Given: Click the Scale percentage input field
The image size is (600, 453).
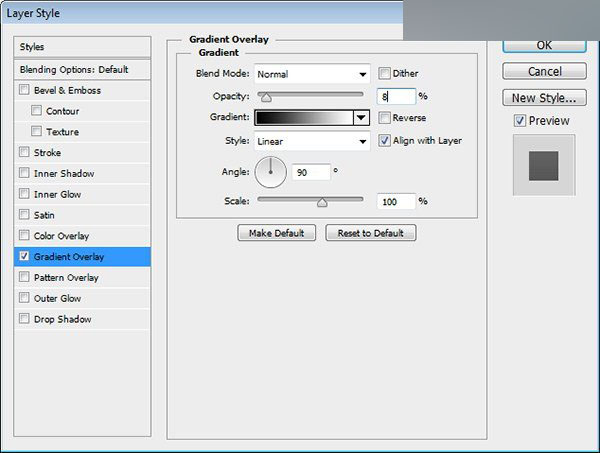Looking at the screenshot, I should point(396,201).
